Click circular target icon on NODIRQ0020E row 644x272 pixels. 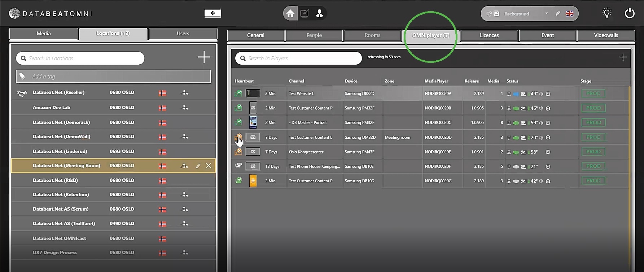click(548, 152)
